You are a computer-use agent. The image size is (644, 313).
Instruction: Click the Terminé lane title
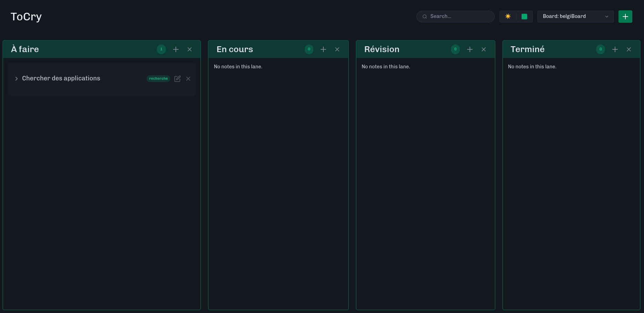click(528, 49)
